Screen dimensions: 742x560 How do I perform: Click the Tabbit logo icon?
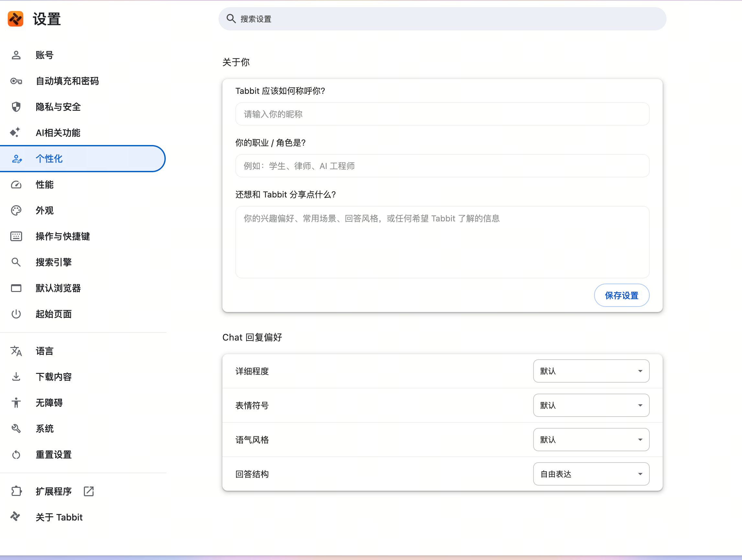[x=16, y=19]
